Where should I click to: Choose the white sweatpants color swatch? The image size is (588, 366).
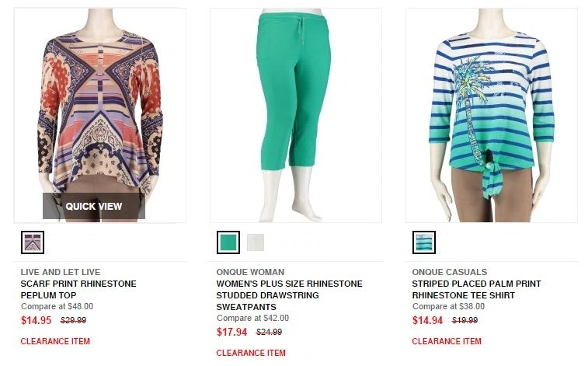coord(256,242)
